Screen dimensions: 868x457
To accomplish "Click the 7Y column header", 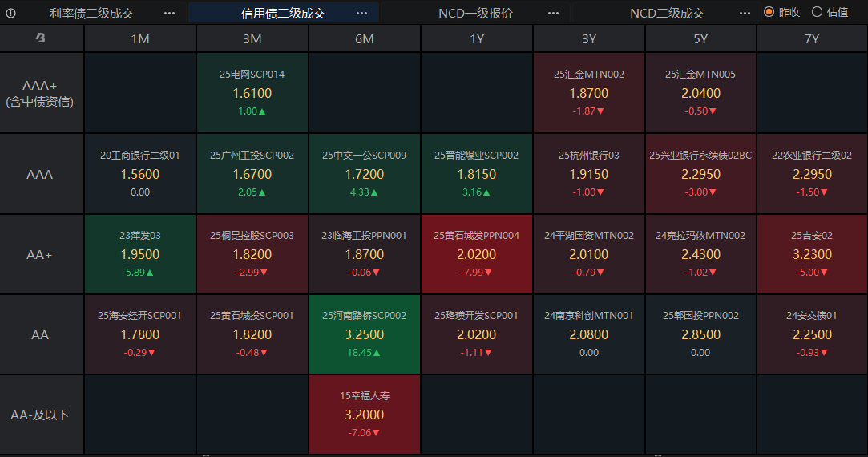I will (812, 38).
